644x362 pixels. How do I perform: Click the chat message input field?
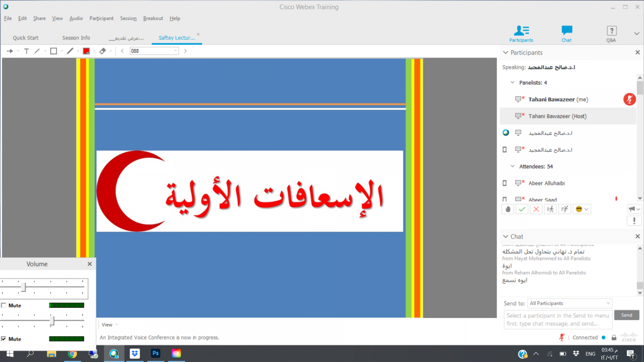coord(557,320)
